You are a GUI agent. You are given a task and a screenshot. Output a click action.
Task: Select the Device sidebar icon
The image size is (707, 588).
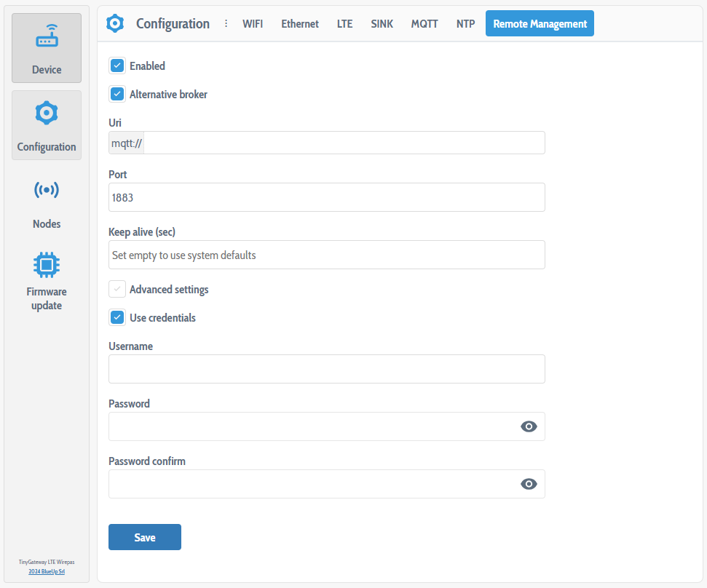point(46,48)
